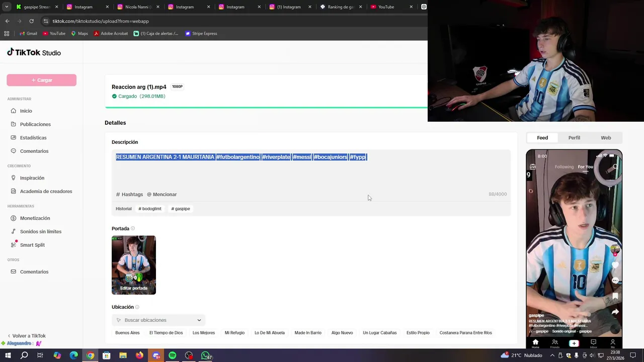This screenshot has height=362, width=644.
Task: Click the Publicaciones folder icon
Action: tap(14, 124)
